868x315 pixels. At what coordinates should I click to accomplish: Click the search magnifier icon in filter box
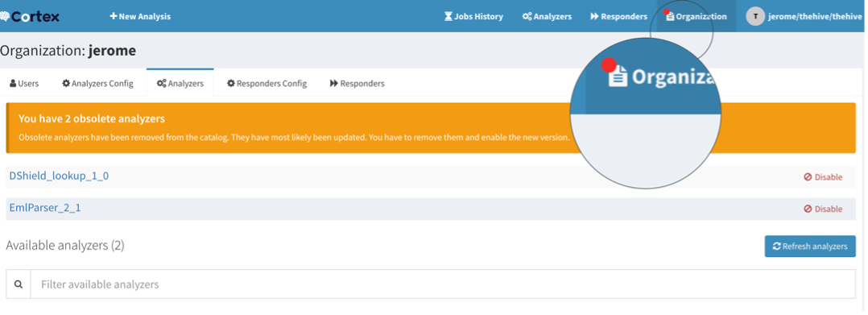click(x=19, y=284)
